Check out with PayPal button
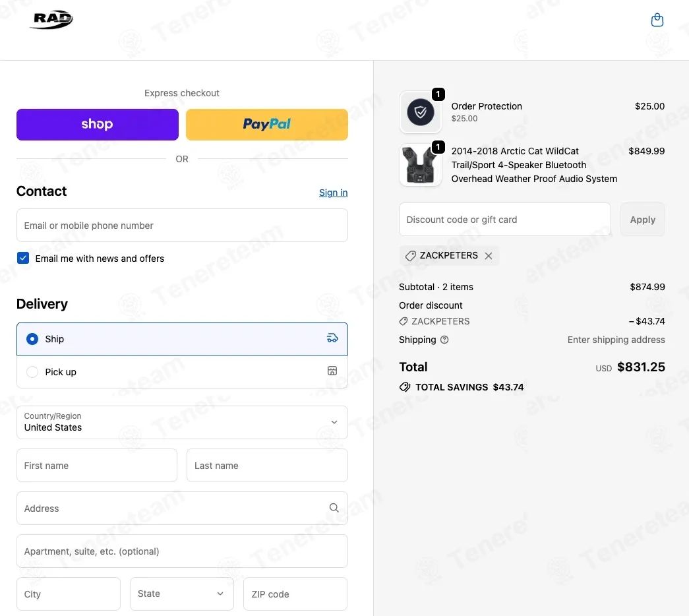689x616 pixels. (x=266, y=125)
